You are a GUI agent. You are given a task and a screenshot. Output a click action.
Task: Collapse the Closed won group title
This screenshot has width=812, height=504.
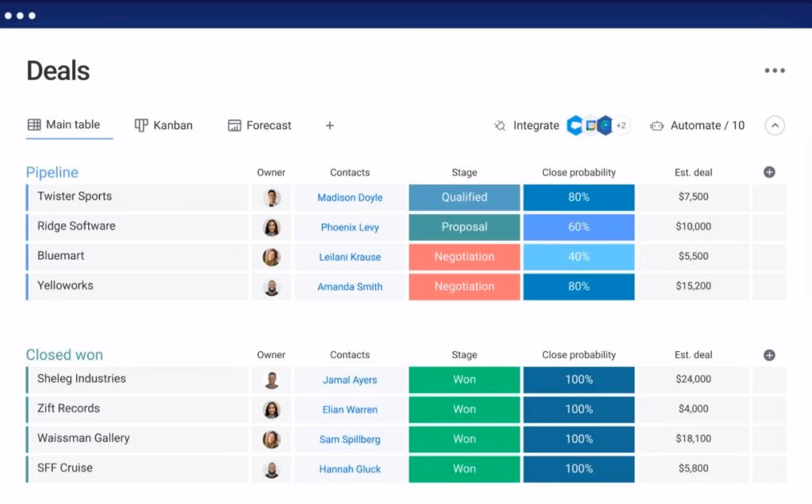click(64, 355)
